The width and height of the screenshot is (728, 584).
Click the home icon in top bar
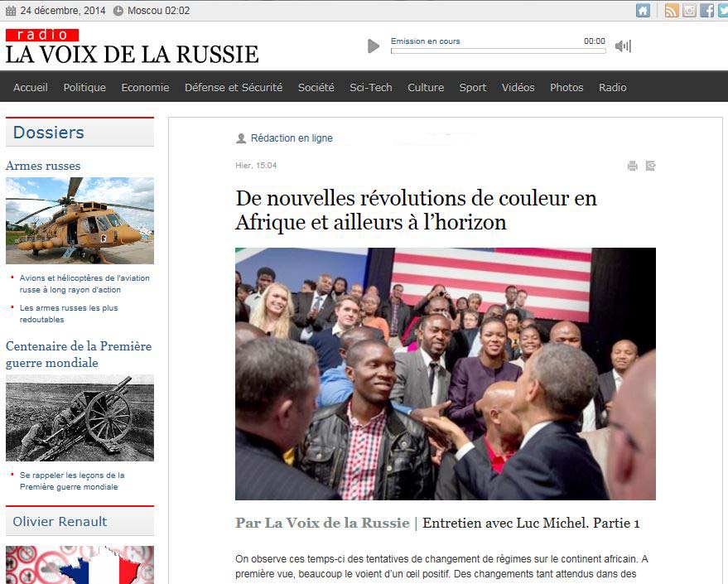click(643, 10)
